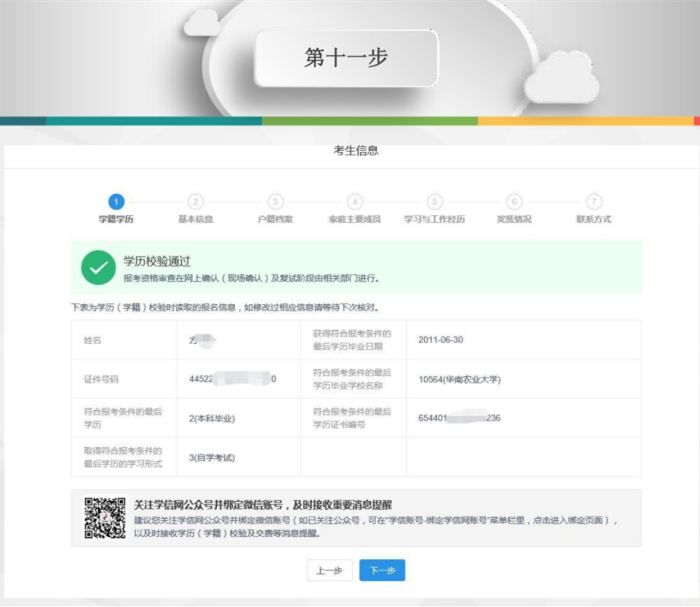Click the 学信网 QR code image
The width and height of the screenshot is (700, 607).
[x=104, y=517]
